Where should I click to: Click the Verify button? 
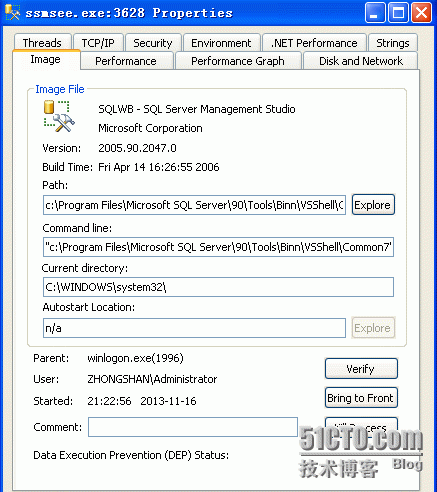361,368
